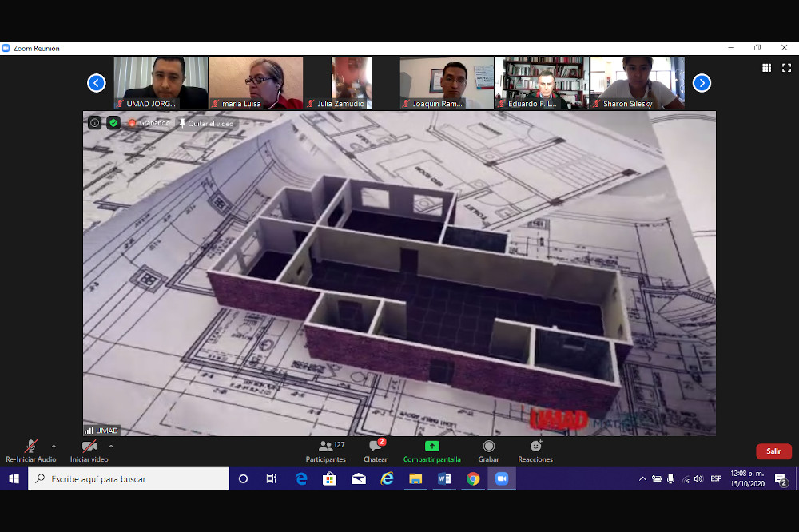Click Quitar el video unpin option
Viewport: 799px width, 532px height.
[x=206, y=123]
